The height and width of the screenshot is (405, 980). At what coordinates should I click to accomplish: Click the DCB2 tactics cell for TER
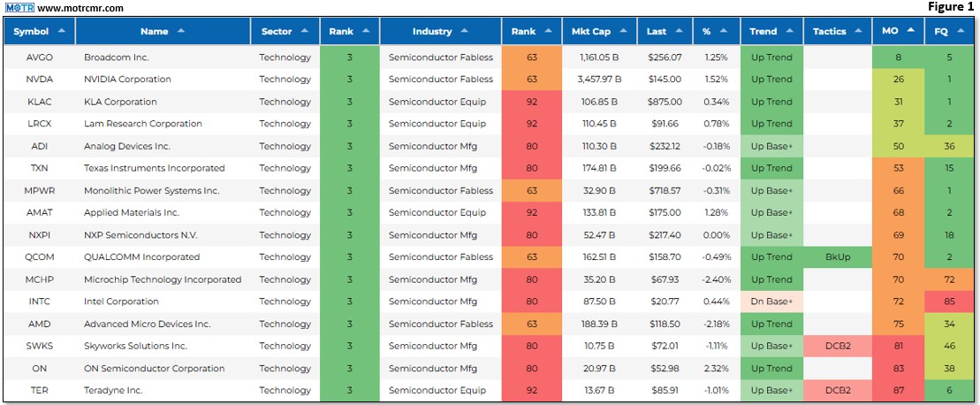tap(838, 390)
